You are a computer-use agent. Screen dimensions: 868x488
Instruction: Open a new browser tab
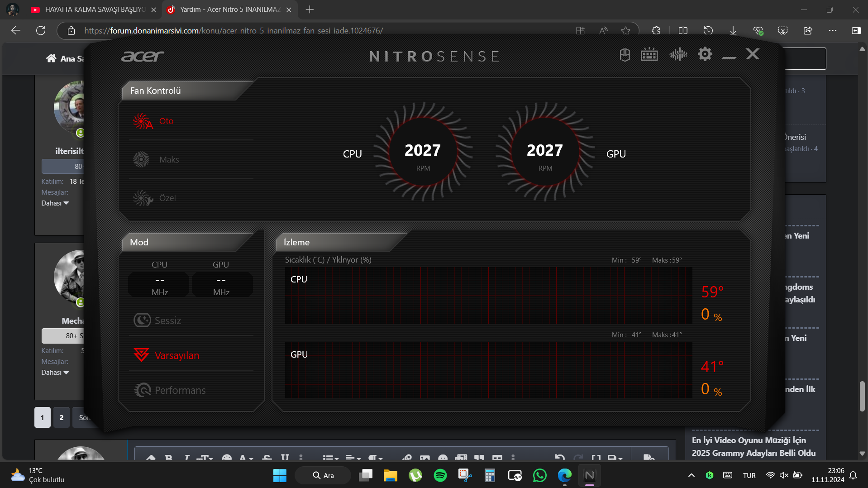pyautogui.click(x=310, y=10)
